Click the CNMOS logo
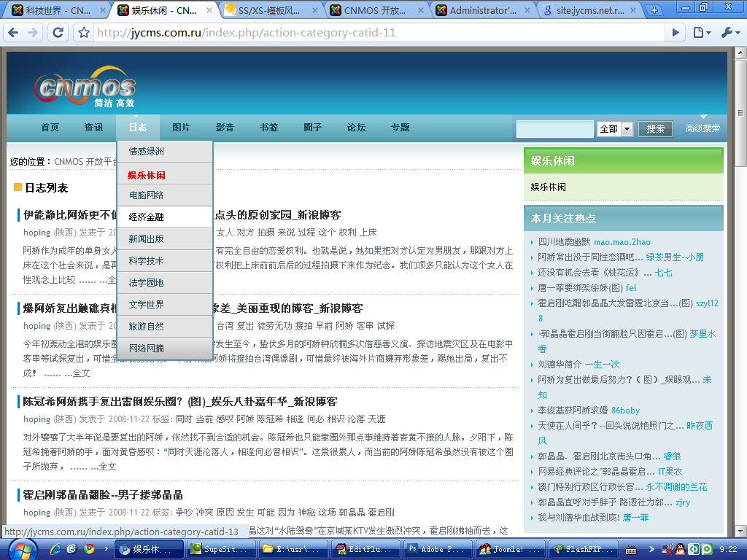Screen dimensions: 747x560 coord(85,87)
